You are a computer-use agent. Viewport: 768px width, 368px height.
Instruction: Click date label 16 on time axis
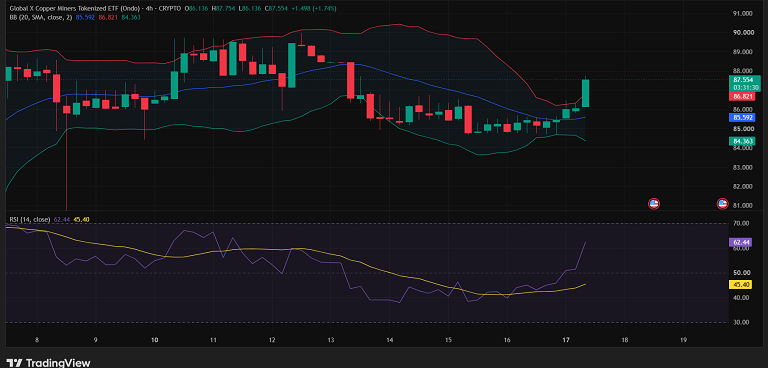pos(507,340)
